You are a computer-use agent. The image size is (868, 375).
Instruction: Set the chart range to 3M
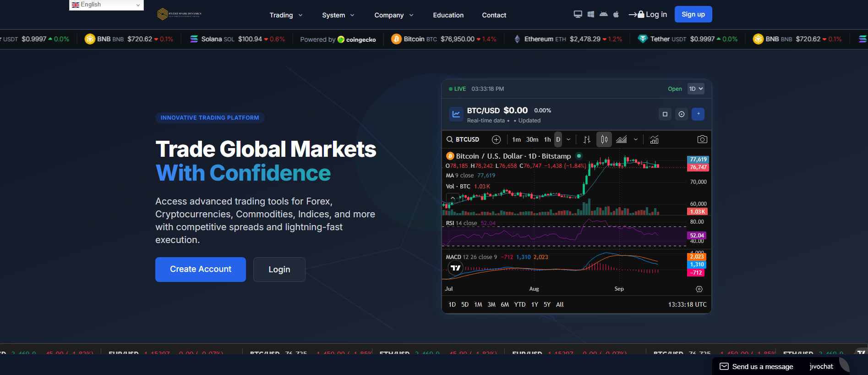(x=491, y=304)
